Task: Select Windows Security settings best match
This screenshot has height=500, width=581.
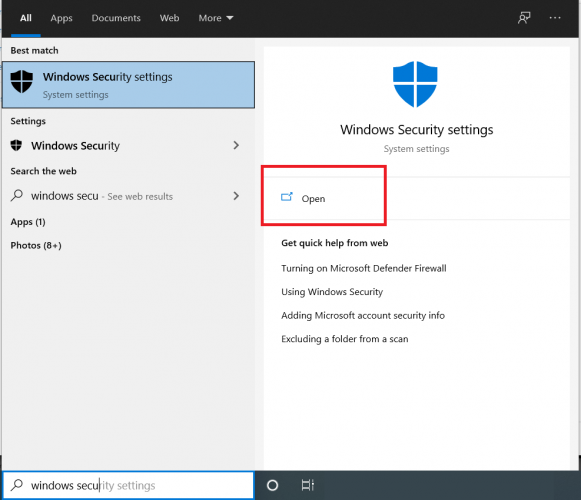Action: click(129, 85)
